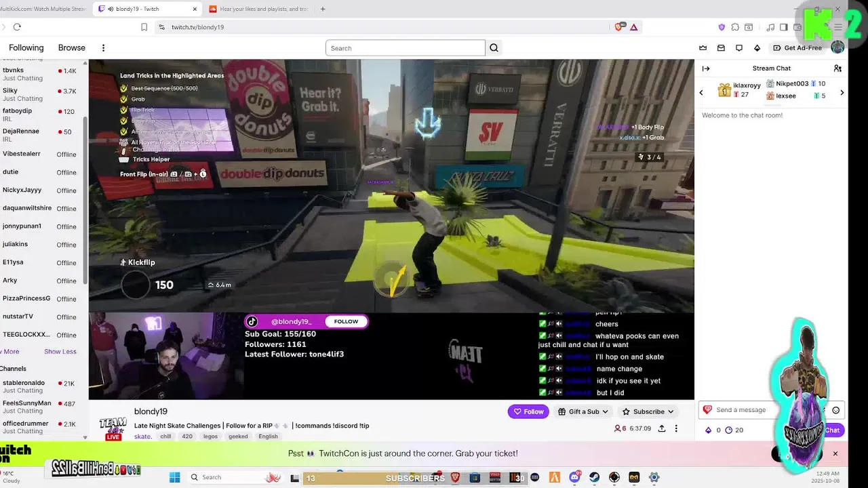
Task: Switch to SoundCloud likes and playlists tab
Action: coord(258,9)
